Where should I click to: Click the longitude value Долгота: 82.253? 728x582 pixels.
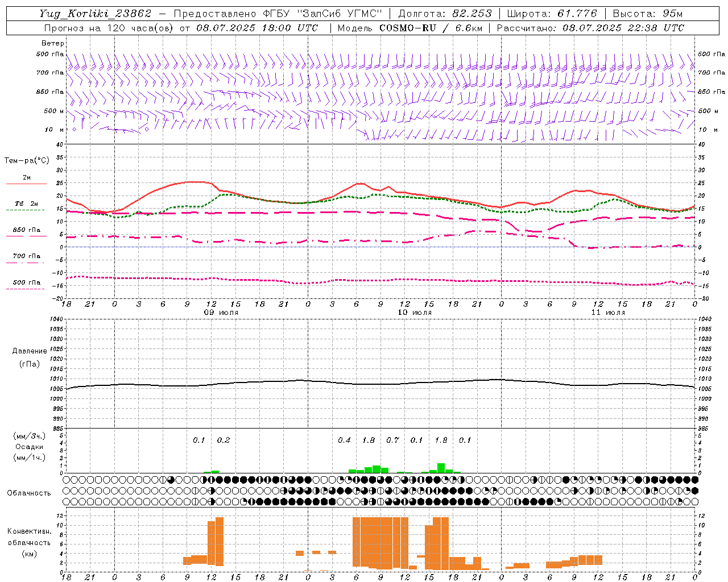click(x=445, y=14)
